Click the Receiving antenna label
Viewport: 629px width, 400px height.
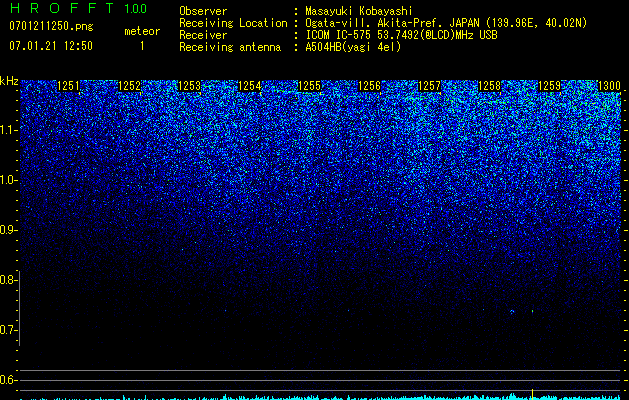230,47
